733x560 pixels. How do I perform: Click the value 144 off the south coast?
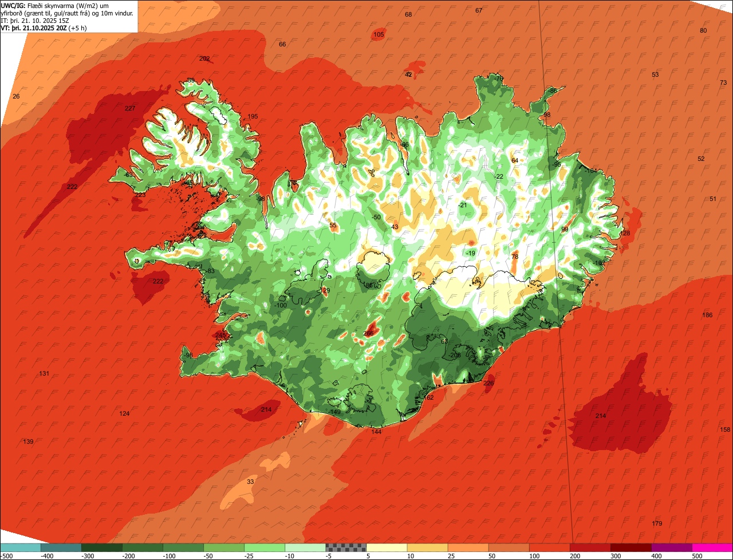(376, 432)
